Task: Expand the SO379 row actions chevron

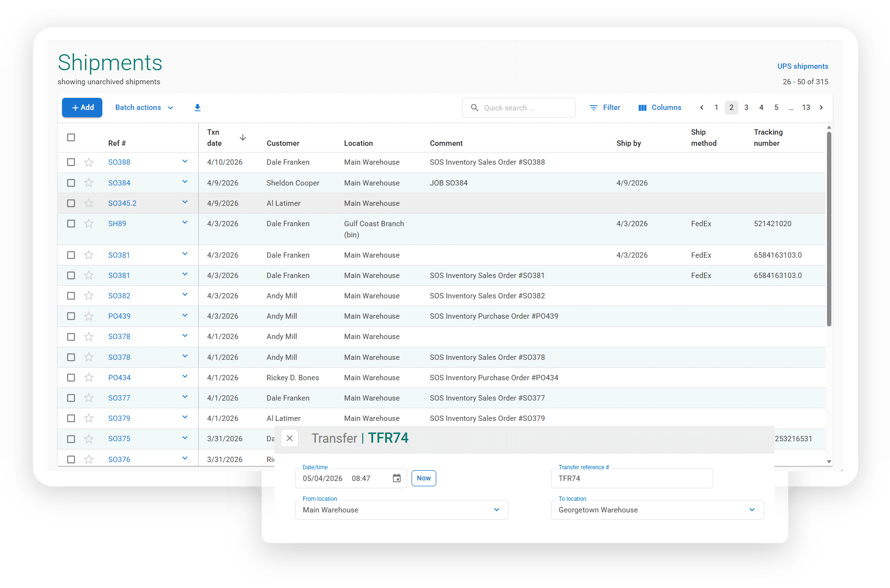Action: [x=185, y=418]
